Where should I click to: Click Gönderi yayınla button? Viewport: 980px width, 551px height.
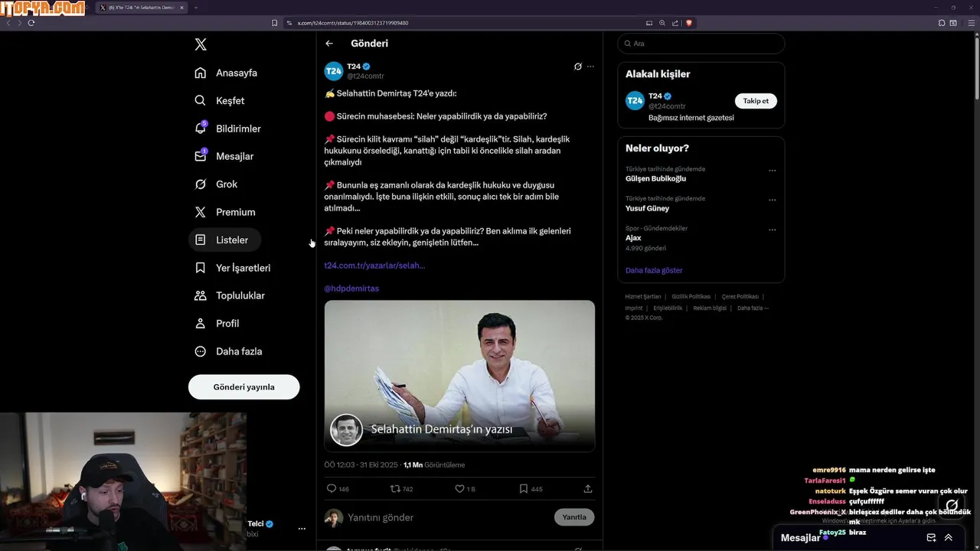tap(243, 386)
